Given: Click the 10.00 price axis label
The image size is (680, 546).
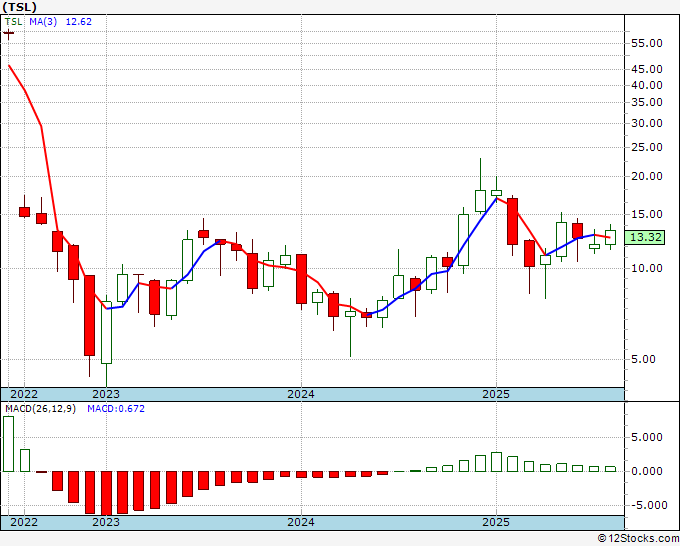Looking at the screenshot, I should (647, 268).
